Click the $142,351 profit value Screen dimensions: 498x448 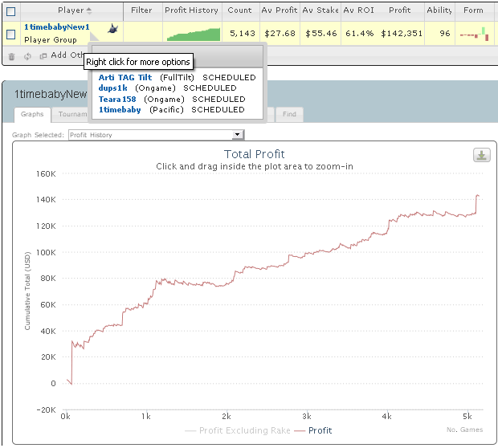(402, 34)
